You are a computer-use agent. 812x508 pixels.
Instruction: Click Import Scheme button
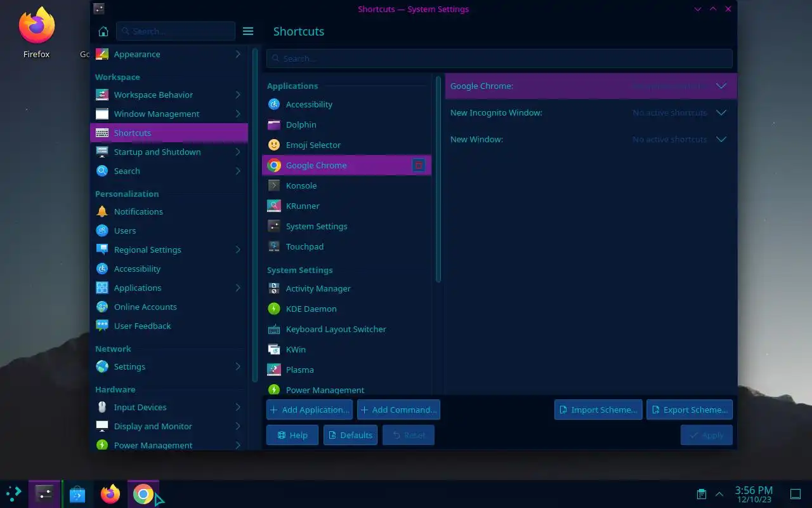click(598, 410)
